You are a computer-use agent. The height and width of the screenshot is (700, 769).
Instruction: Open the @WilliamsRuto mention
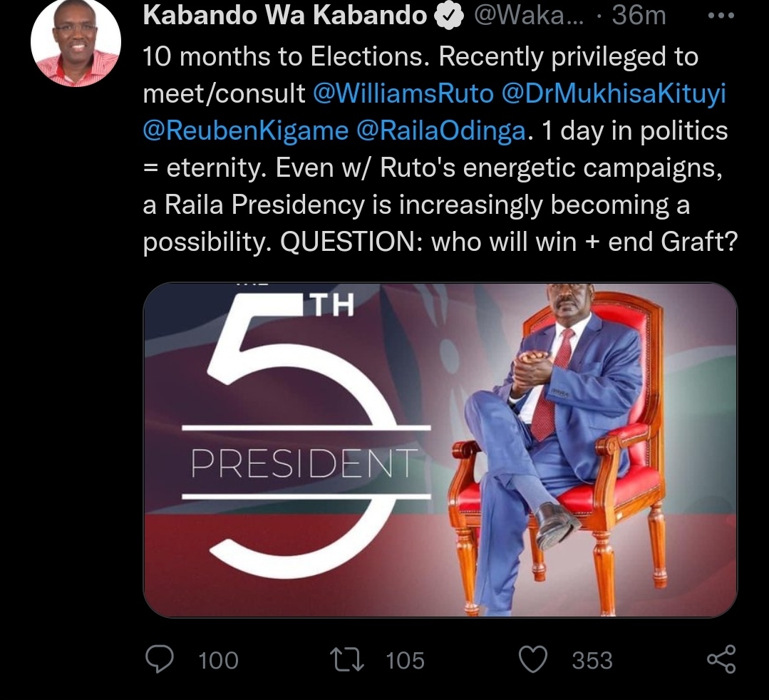click(x=403, y=93)
